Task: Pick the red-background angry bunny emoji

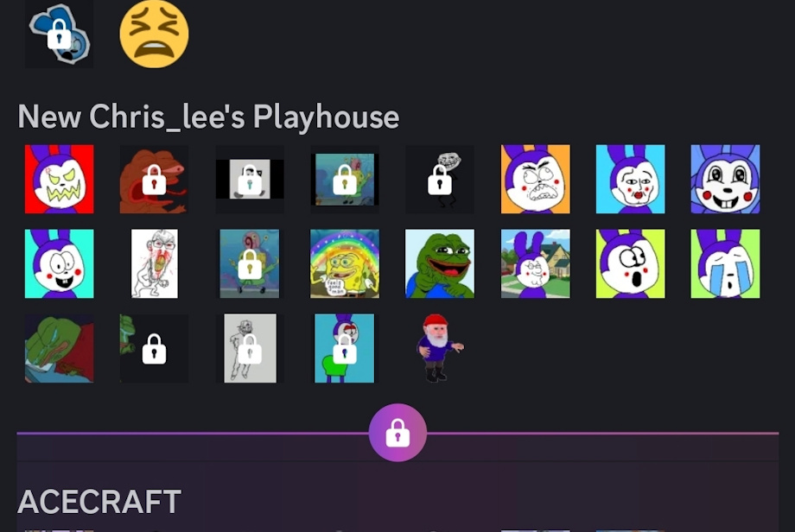Action: pos(60,180)
